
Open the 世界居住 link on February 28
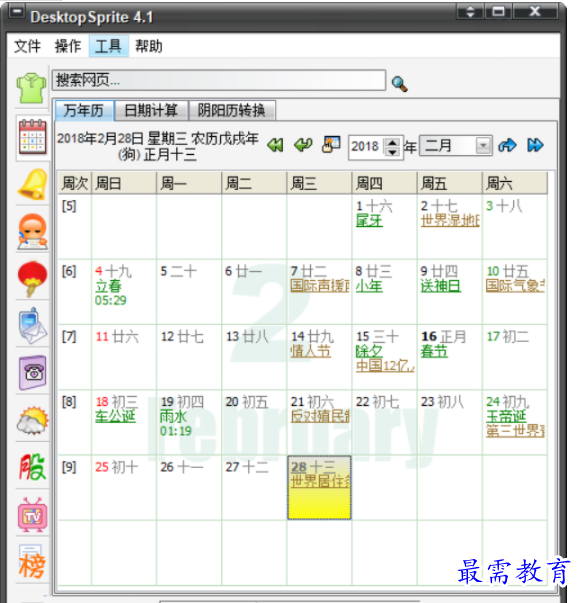click(x=320, y=481)
